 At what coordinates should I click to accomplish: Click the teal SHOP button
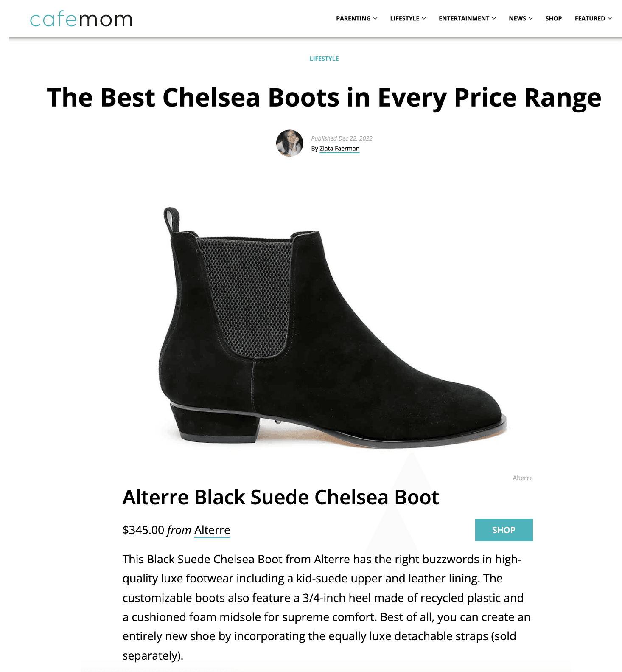click(x=504, y=530)
